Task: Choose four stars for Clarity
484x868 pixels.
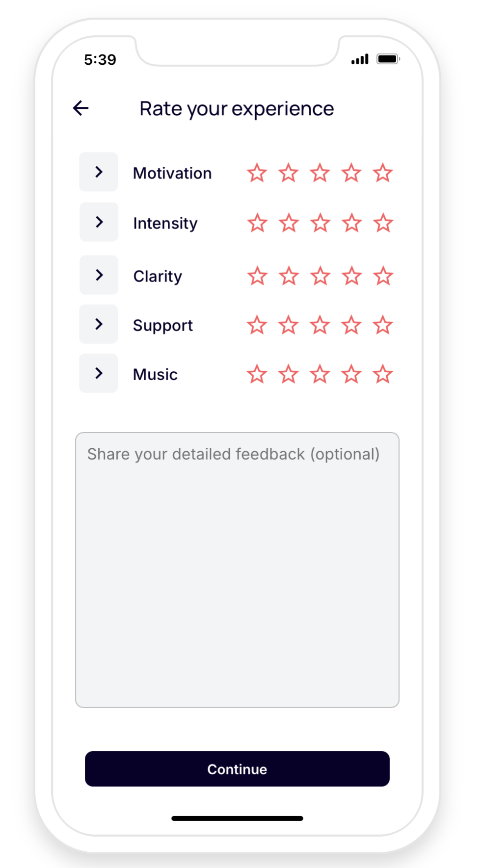Action: 351,276
